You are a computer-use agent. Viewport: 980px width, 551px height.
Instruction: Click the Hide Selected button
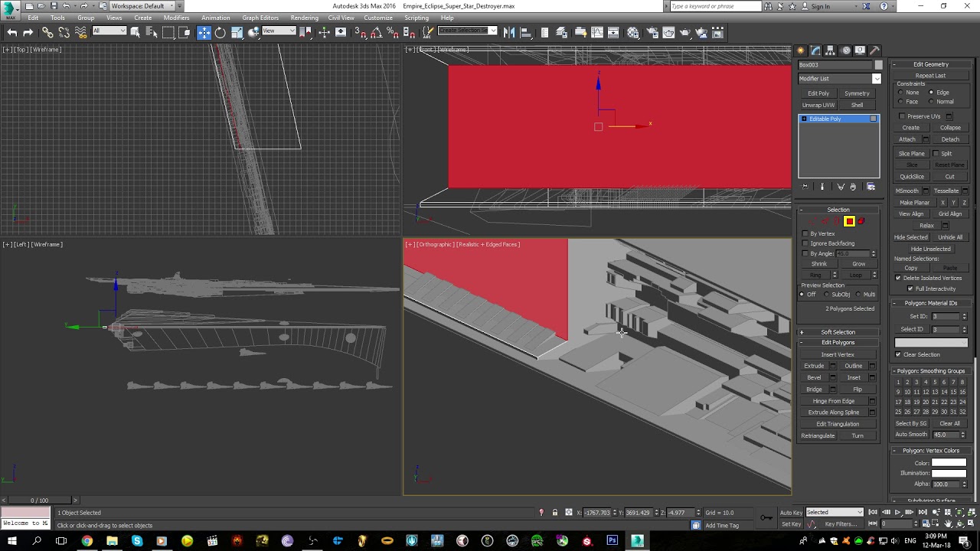pyautogui.click(x=911, y=237)
